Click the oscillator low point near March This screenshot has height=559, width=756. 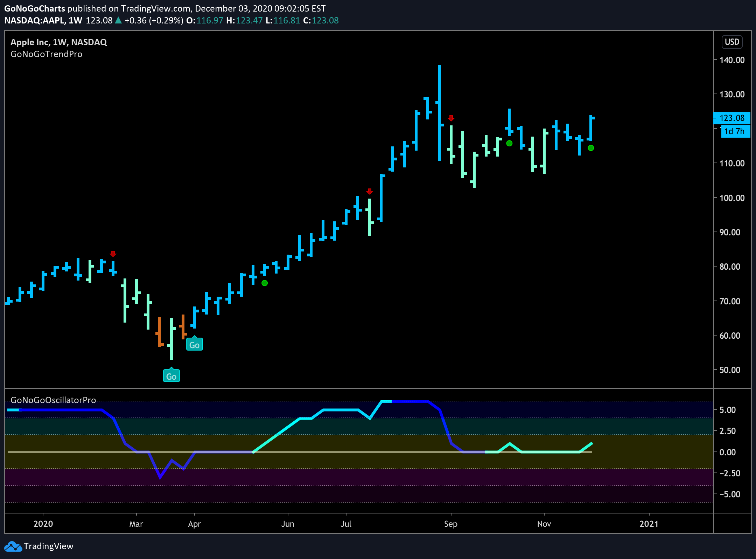(160, 477)
